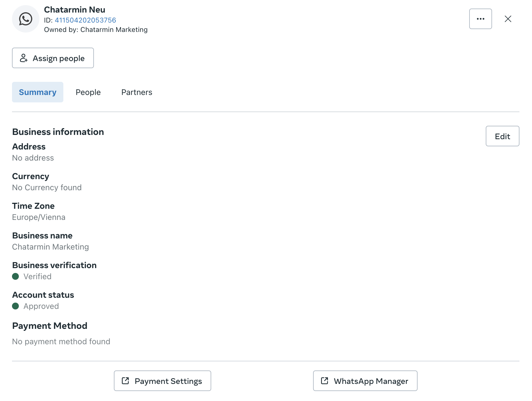This screenshot has width=532, height=401.
Task: Click the external link icon on Payment Settings
Action: click(x=125, y=381)
